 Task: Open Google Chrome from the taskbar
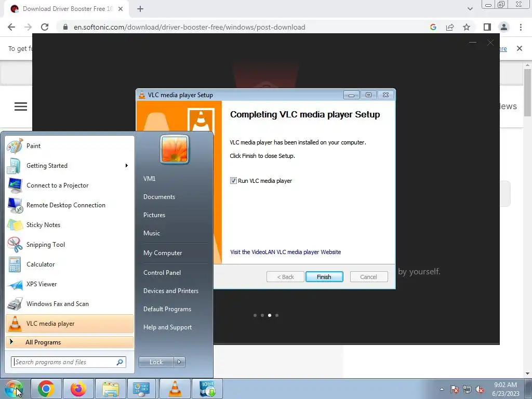tap(46, 389)
